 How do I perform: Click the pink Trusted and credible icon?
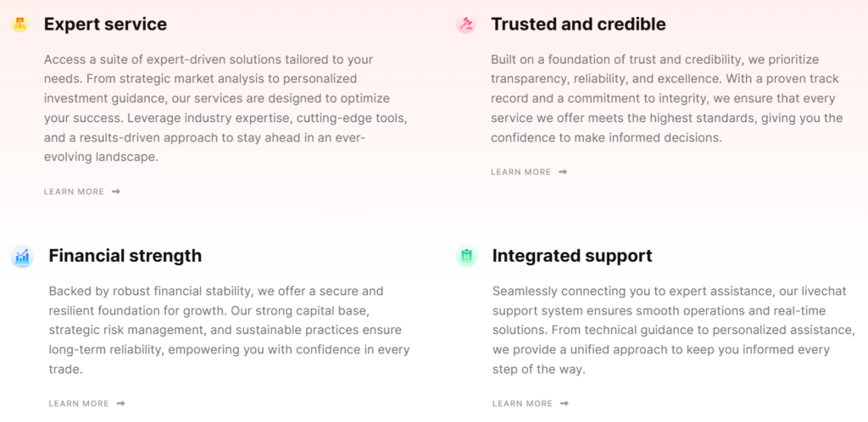click(466, 24)
